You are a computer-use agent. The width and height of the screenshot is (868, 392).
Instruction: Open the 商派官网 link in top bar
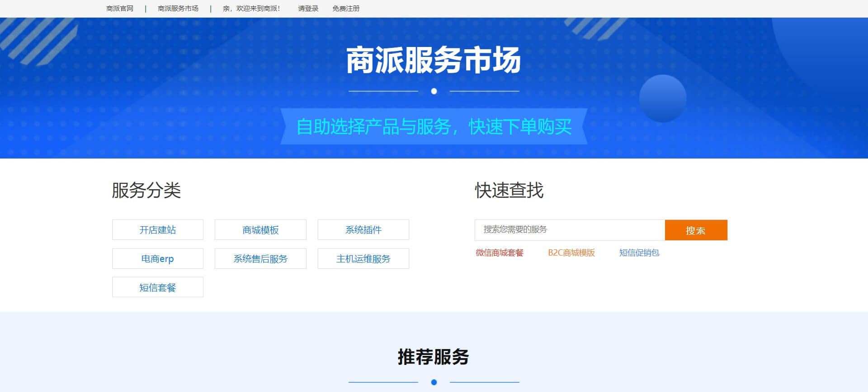(120, 9)
